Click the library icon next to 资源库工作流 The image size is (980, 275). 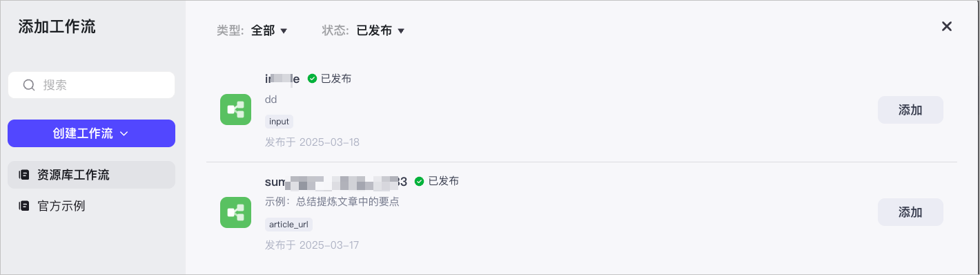tap(24, 175)
